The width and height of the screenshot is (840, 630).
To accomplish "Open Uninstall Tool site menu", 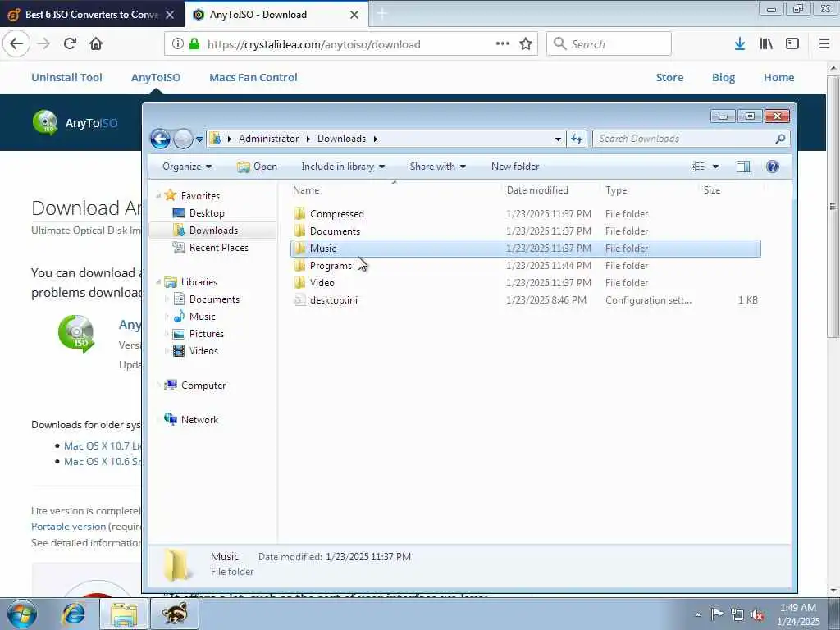I will pyautogui.click(x=66, y=78).
